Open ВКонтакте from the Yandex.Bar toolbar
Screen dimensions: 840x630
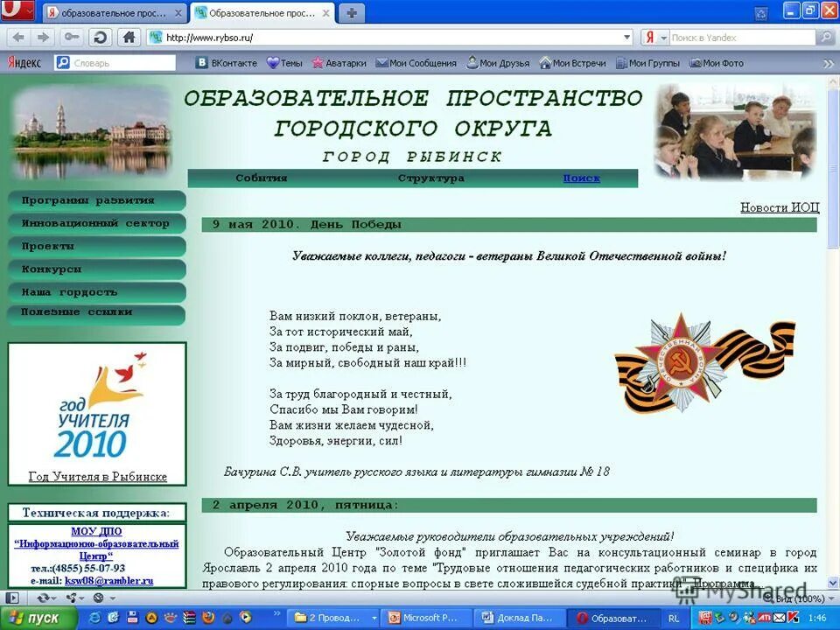(227, 63)
